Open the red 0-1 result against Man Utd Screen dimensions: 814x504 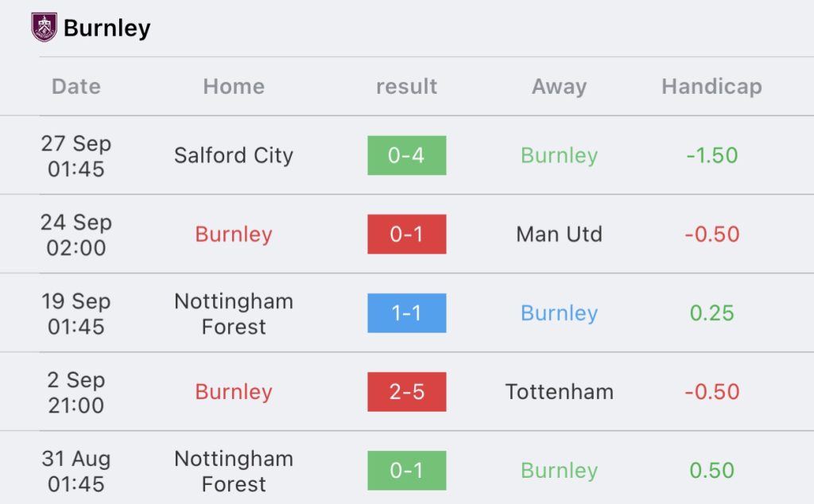coord(406,234)
